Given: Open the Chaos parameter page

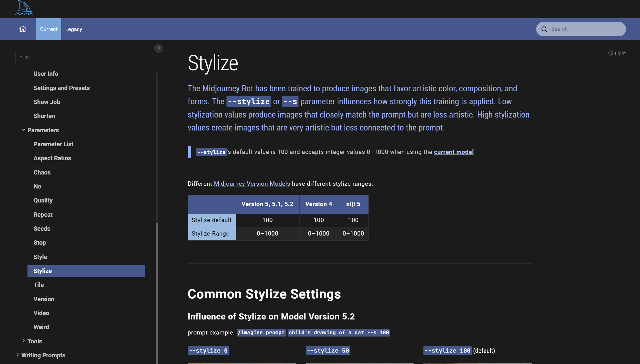Looking at the screenshot, I should pos(42,172).
